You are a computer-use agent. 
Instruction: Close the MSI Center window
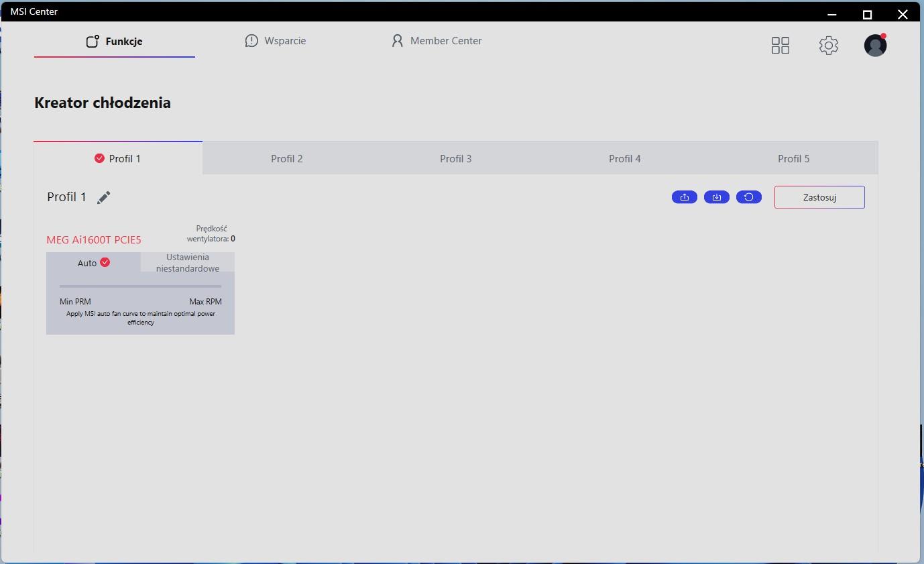click(x=903, y=14)
